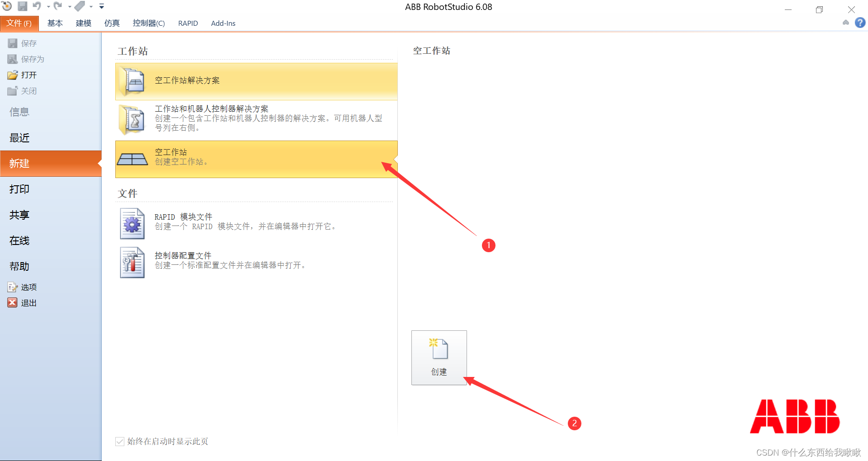
Task: Restore down the RobotStudio window
Action: [x=819, y=9]
